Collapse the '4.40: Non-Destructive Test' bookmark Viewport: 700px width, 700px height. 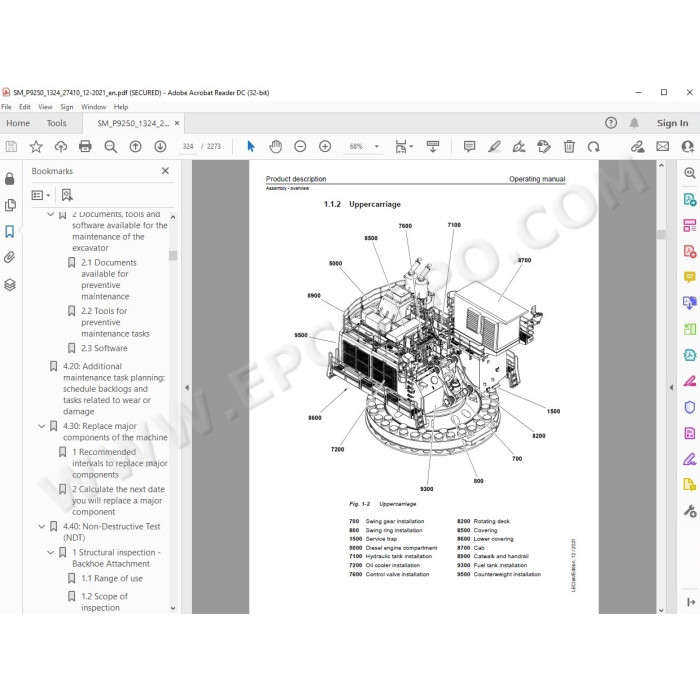click(x=42, y=527)
